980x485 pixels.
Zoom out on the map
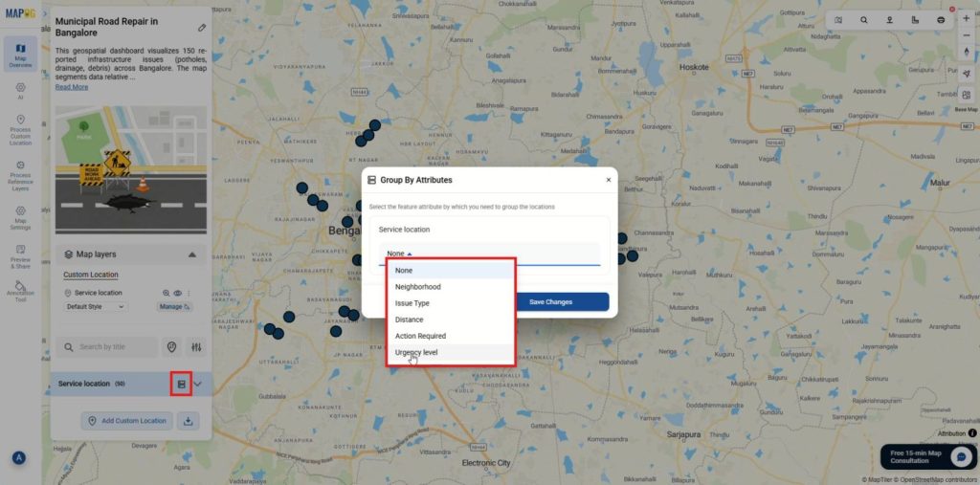tap(967, 35)
